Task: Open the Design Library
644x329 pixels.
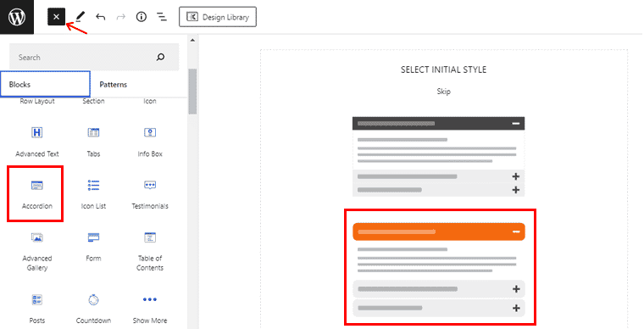Action: [218, 17]
